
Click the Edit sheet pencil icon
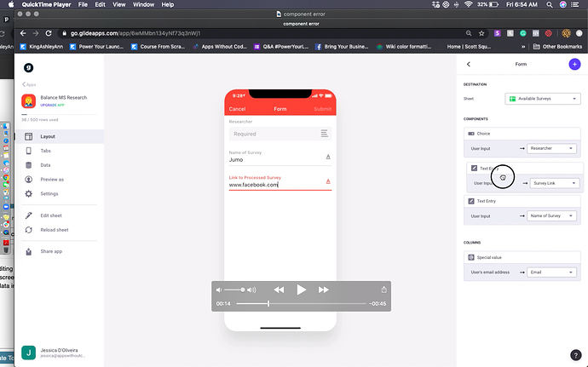click(28, 215)
